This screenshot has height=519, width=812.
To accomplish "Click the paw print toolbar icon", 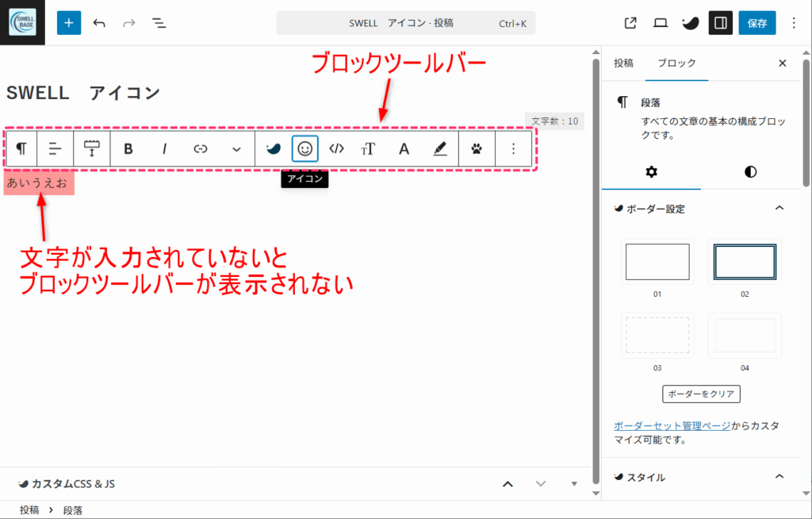I will pyautogui.click(x=477, y=149).
